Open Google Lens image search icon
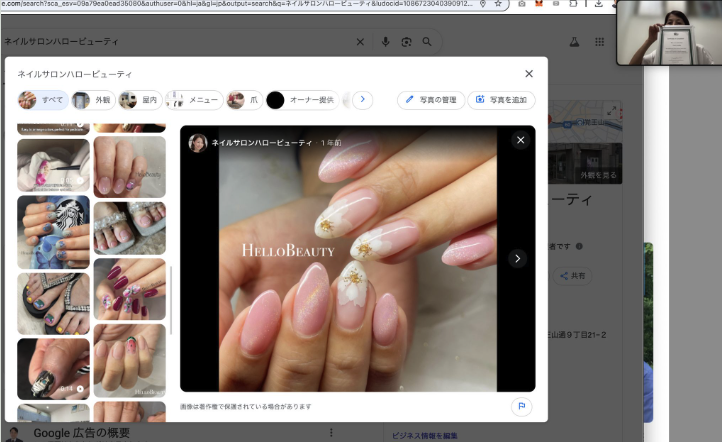 [406, 42]
